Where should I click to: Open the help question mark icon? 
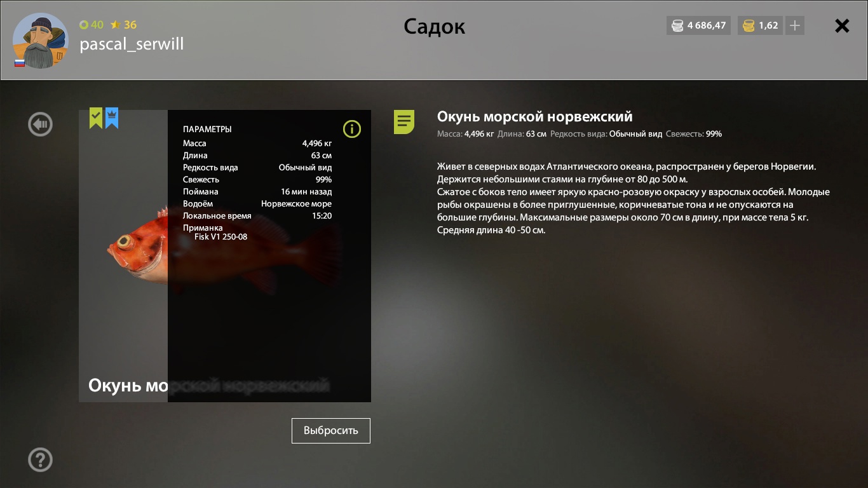point(40,459)
